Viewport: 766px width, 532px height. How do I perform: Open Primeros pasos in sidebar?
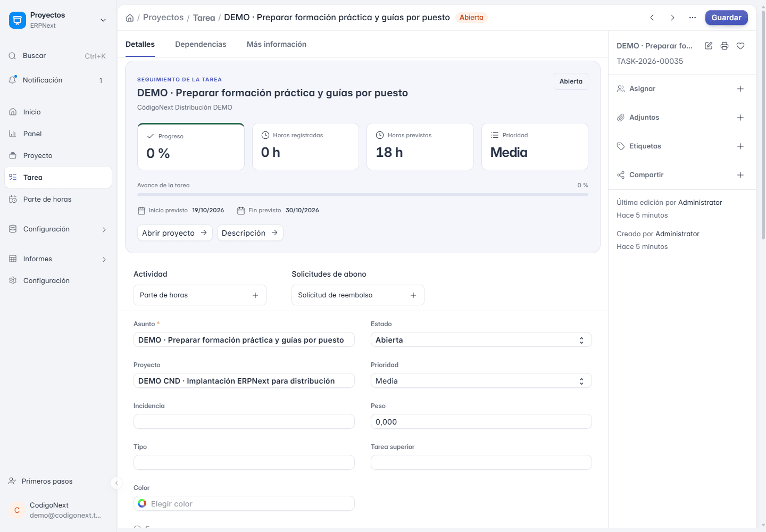[58, 481]
